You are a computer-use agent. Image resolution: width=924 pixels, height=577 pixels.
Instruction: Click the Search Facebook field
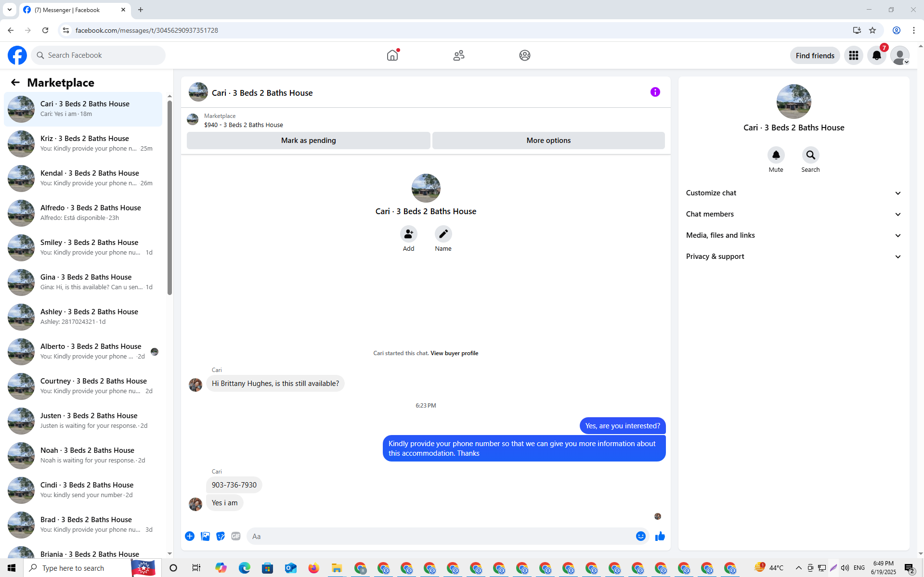98,55
